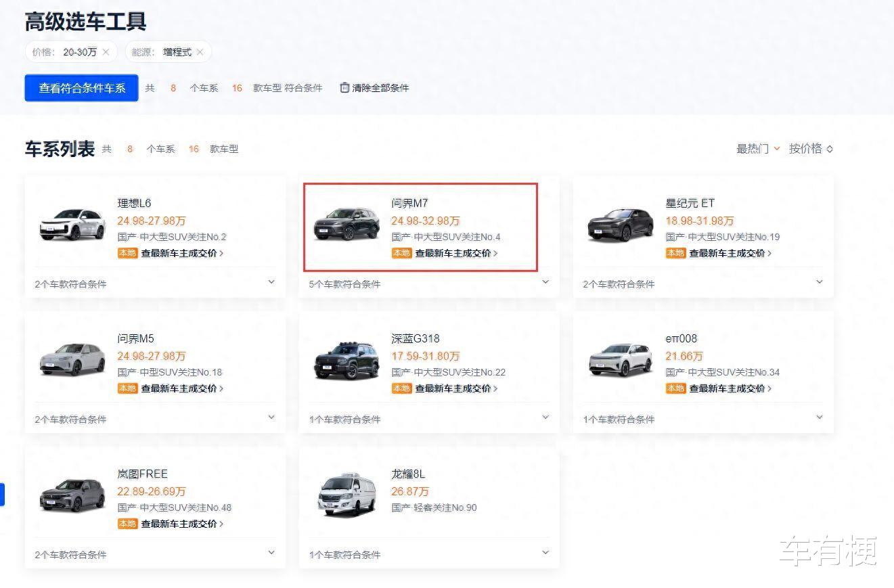Open the 星纪元 ET title link
The width and height of the screenshot is (894, 588).
(690, 203)
